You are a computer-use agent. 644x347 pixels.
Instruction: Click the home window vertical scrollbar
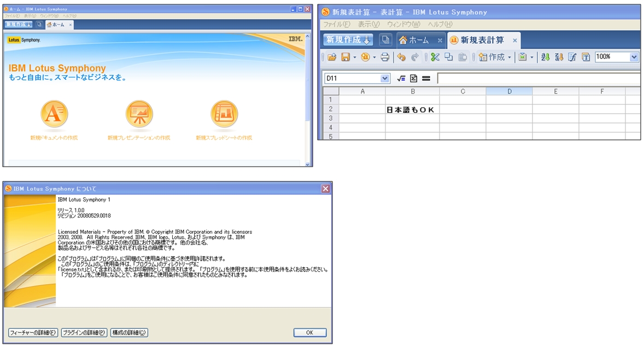[x=308, y=99]
